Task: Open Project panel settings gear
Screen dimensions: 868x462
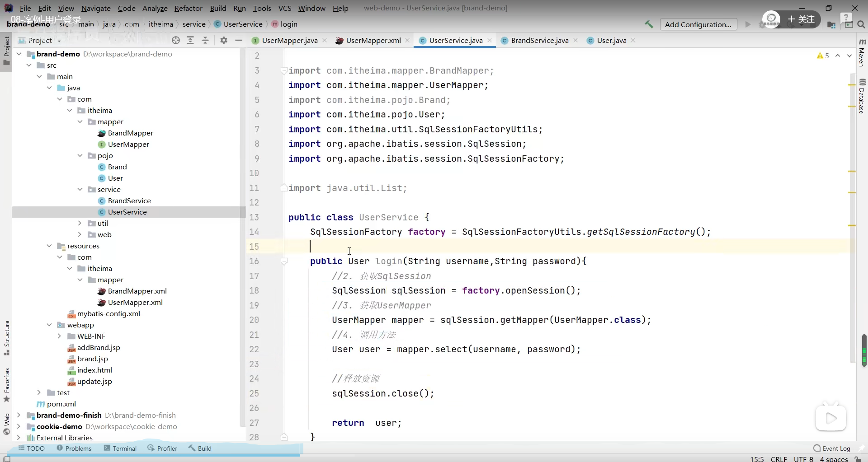Action: tap(224, 41)
